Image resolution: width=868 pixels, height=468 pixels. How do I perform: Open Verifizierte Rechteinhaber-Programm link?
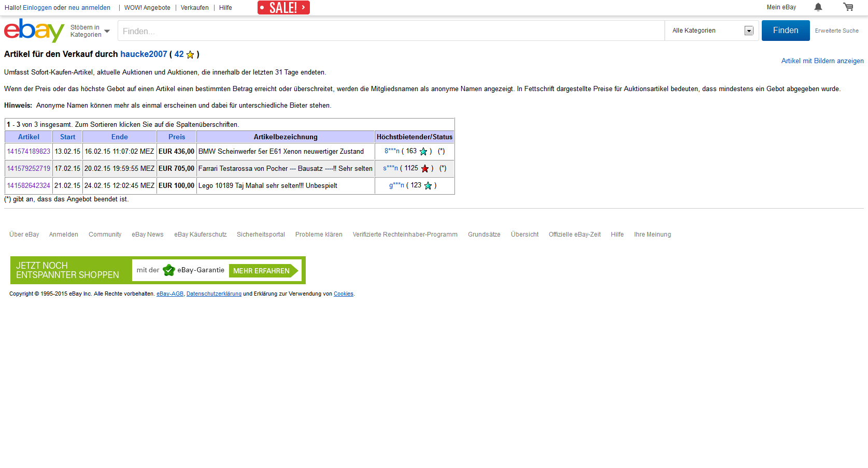[x=405, y=235]
